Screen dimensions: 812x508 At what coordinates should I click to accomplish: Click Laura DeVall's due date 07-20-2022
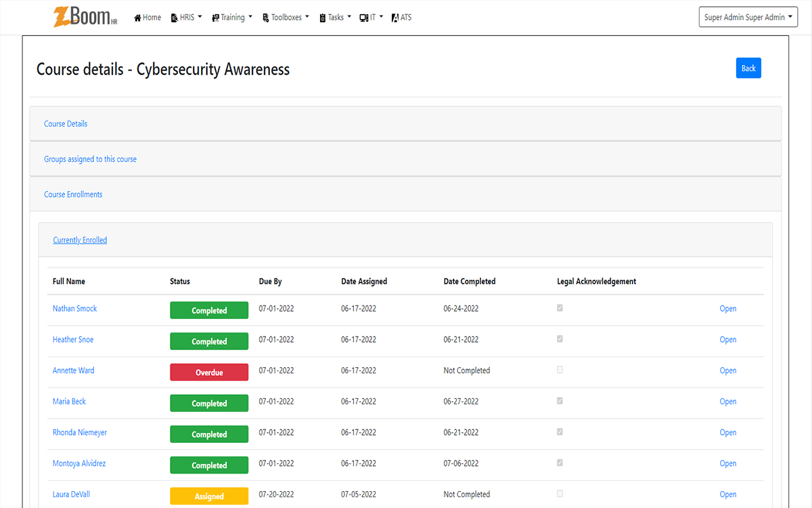pyautogui.click(x=277, y=494)
